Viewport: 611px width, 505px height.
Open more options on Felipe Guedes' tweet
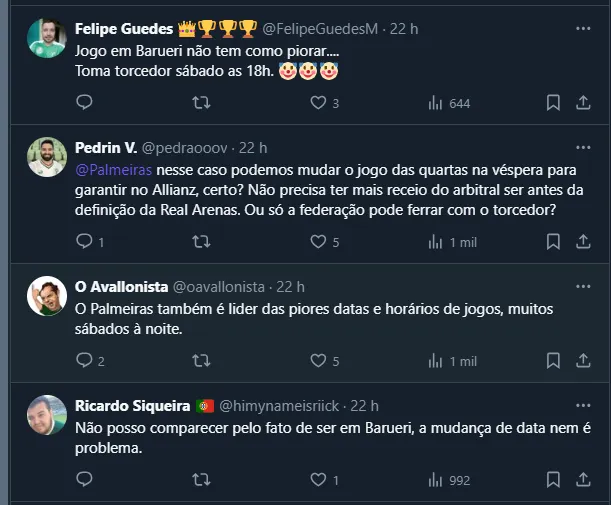[583, 28]
